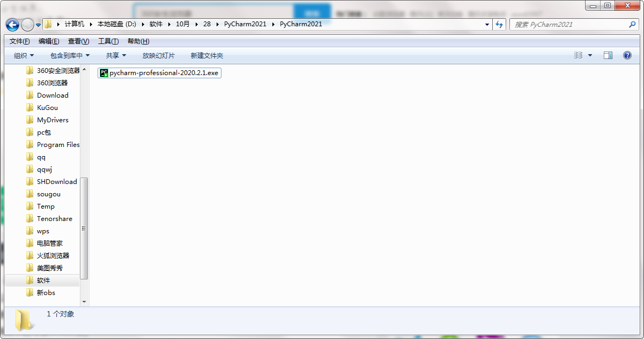
Task: Click 10月 in the address breadcrumb
Action: click(x=183, y=24)
